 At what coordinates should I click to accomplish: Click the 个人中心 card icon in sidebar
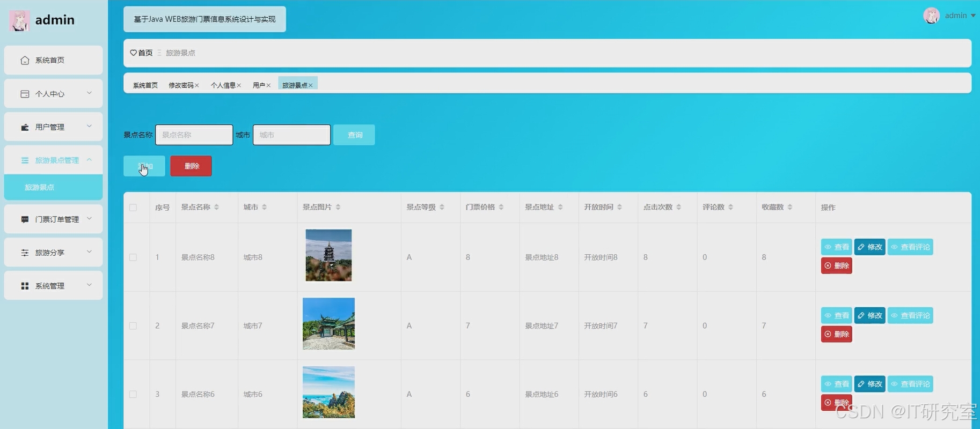click(x=25, y=94)
